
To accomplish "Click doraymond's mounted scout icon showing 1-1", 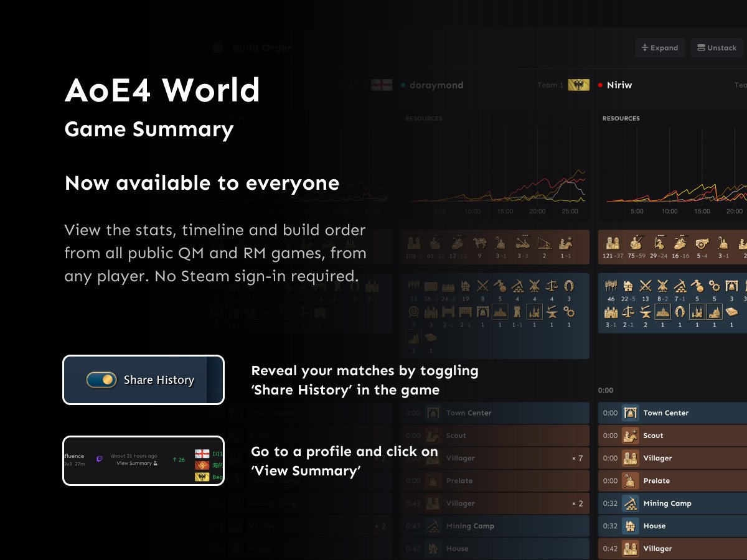I will (567, 243).
